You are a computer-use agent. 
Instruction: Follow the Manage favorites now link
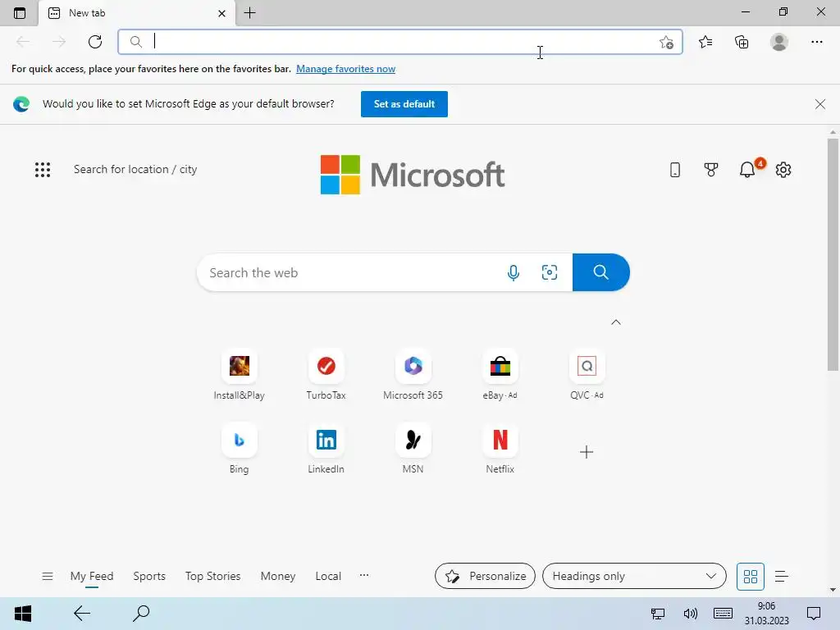point(345,69)
